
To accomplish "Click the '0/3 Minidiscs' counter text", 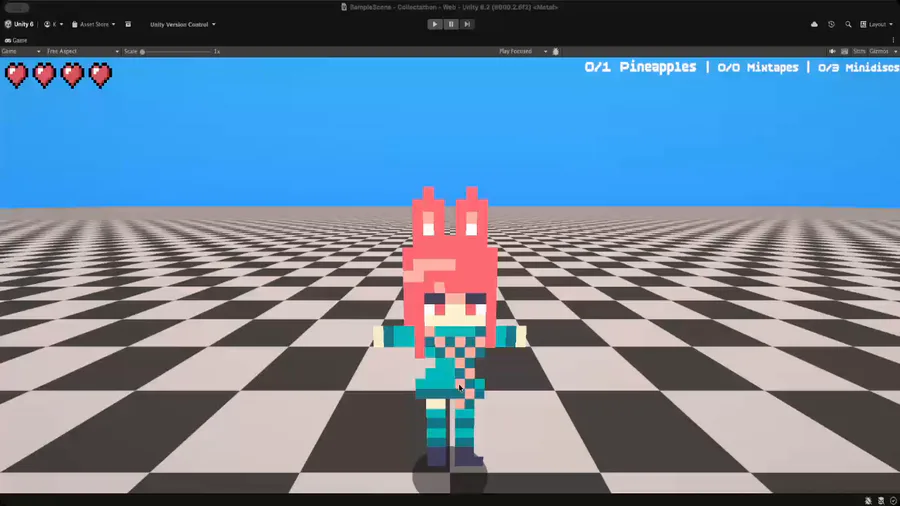I will pyautogui.click(x=859, y=68).
